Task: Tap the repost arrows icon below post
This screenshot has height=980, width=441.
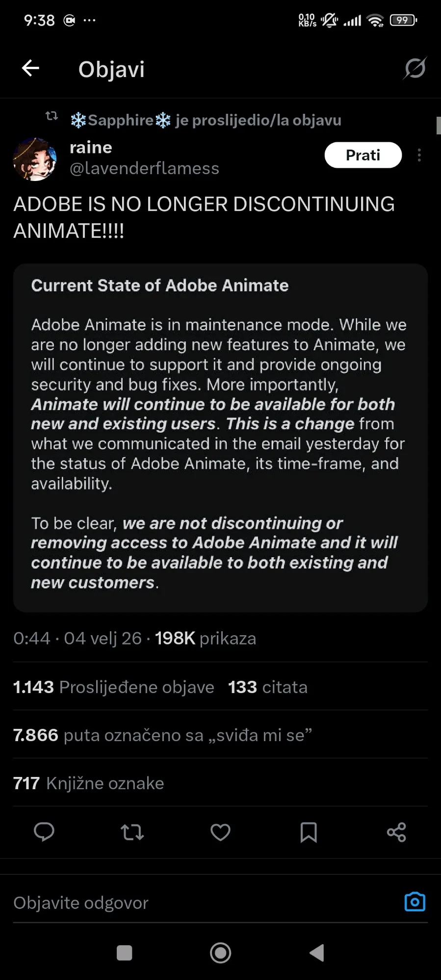Action: [132, 832]
